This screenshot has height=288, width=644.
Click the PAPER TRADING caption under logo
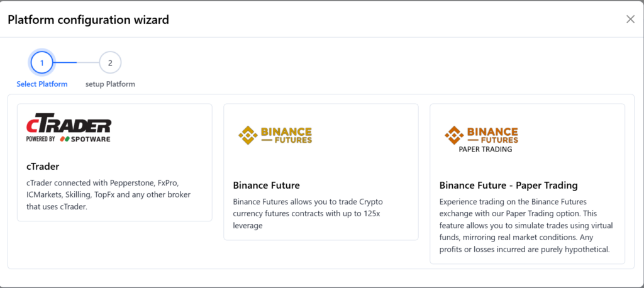pos(485,150)
